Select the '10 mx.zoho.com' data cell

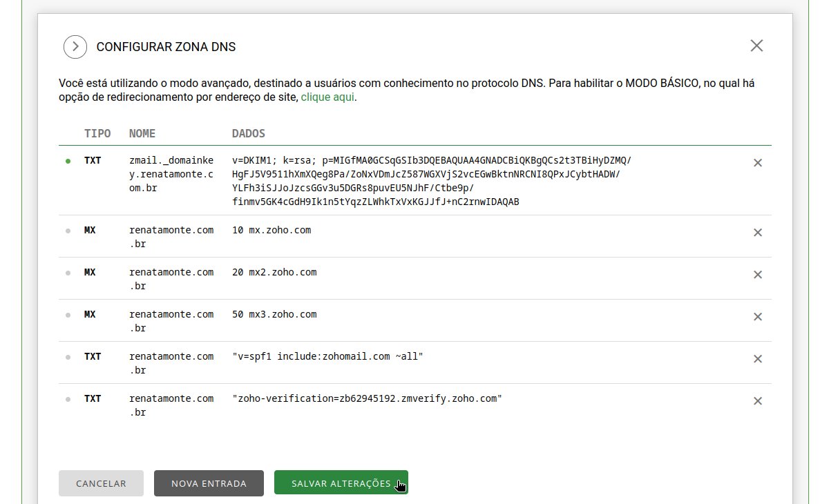(271, 230)
